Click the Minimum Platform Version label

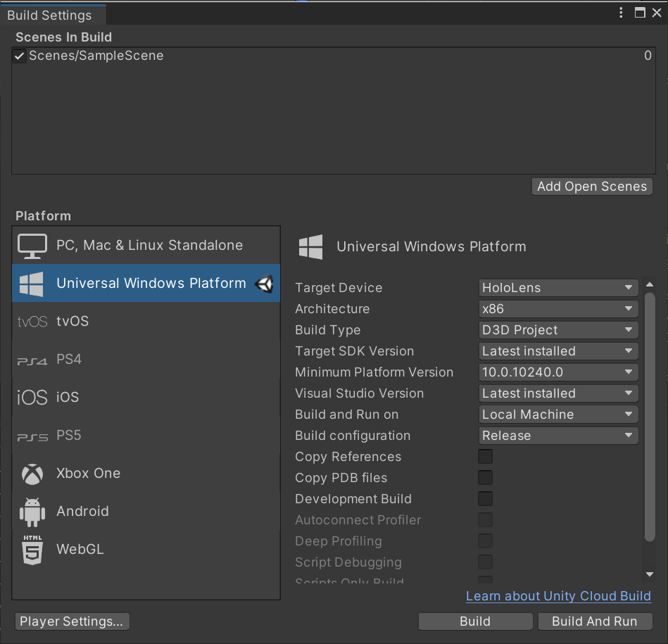coord(374,372)
